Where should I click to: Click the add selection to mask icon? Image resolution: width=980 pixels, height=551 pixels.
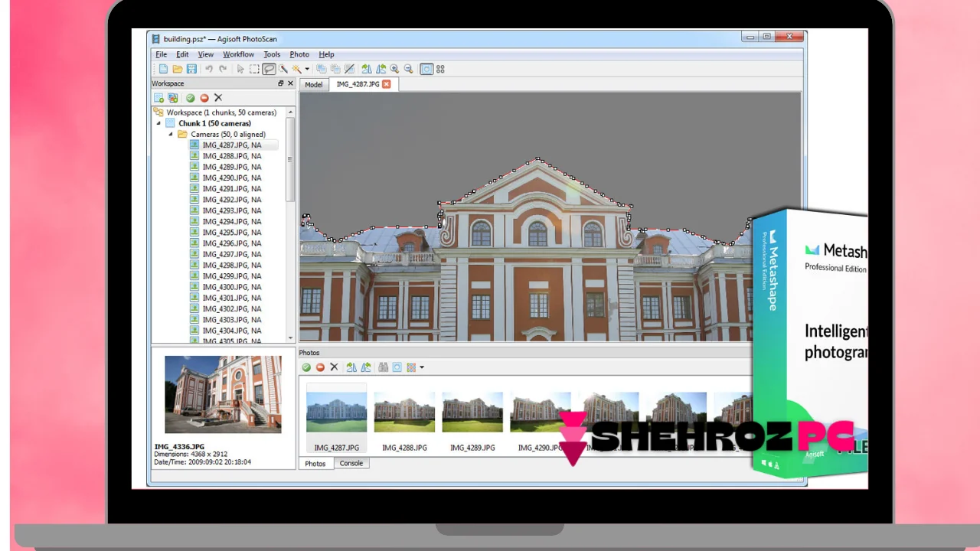tap(322, 69)
